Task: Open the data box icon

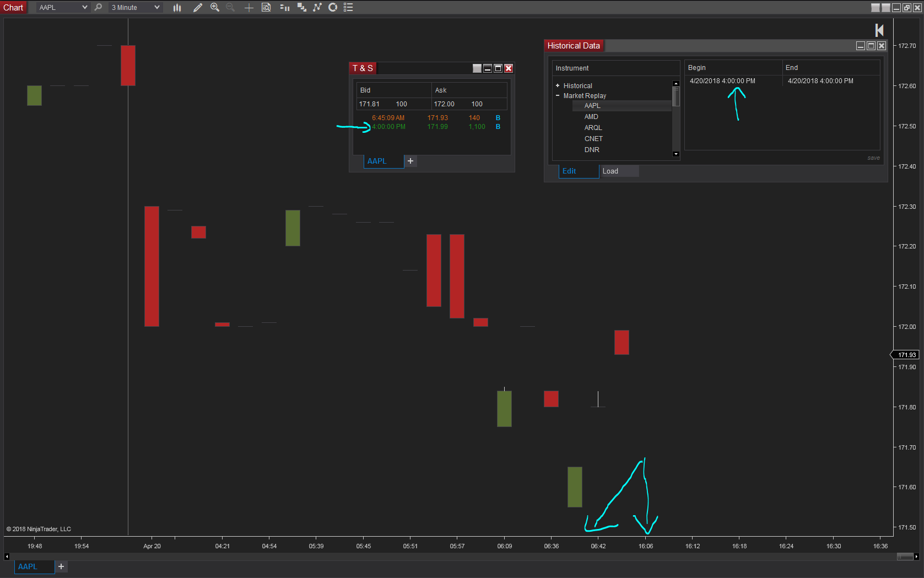Action: click(x=266, y=7)
